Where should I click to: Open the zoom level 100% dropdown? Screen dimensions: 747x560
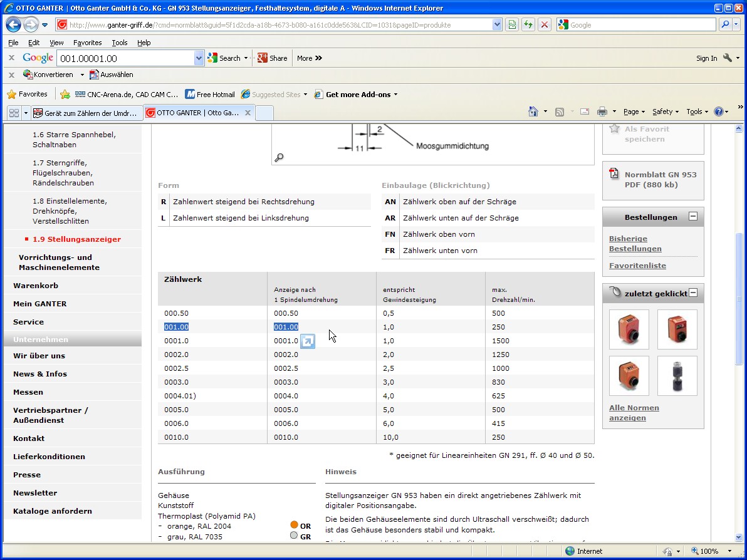729,551
